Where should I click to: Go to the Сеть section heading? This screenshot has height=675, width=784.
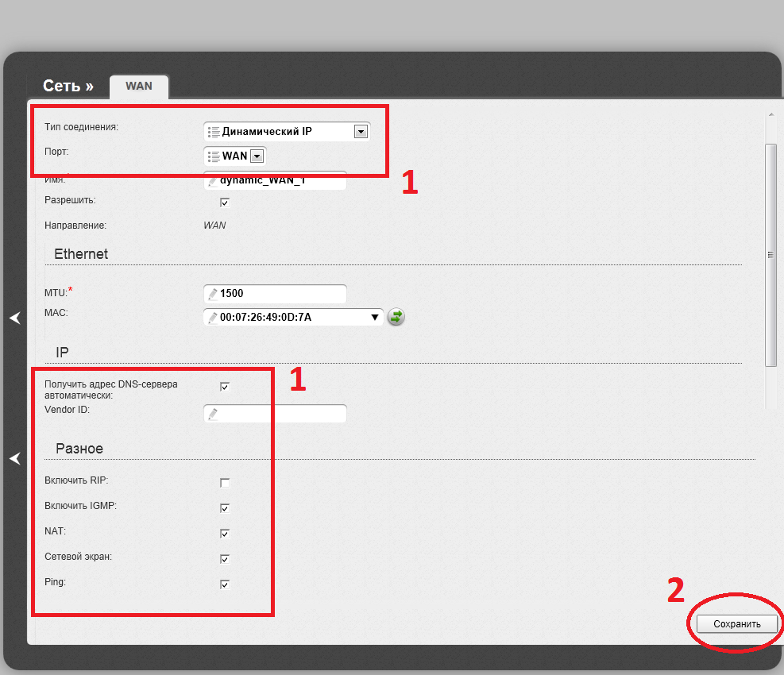coord(68,86)
